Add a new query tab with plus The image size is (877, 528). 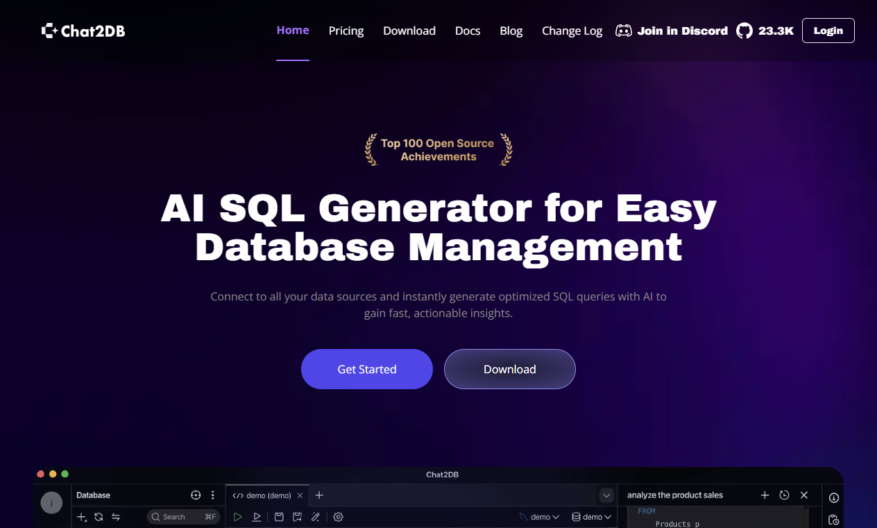coord(319,495)
